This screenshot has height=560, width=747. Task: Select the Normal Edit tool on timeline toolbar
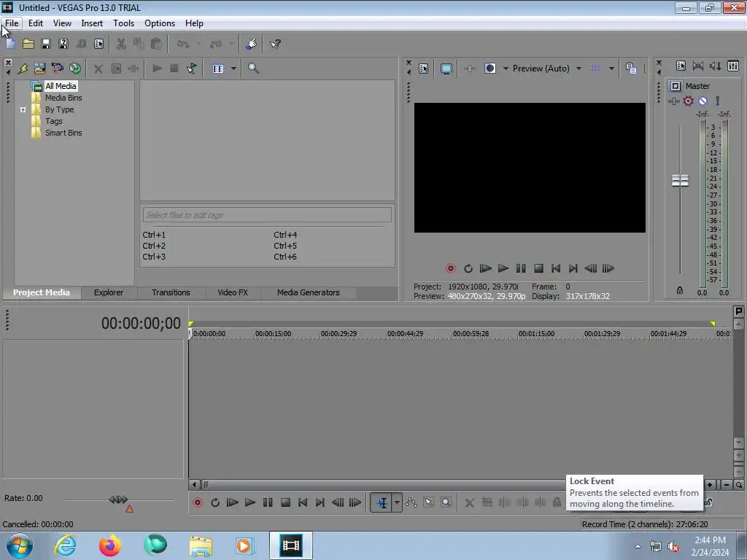[382, 502]
